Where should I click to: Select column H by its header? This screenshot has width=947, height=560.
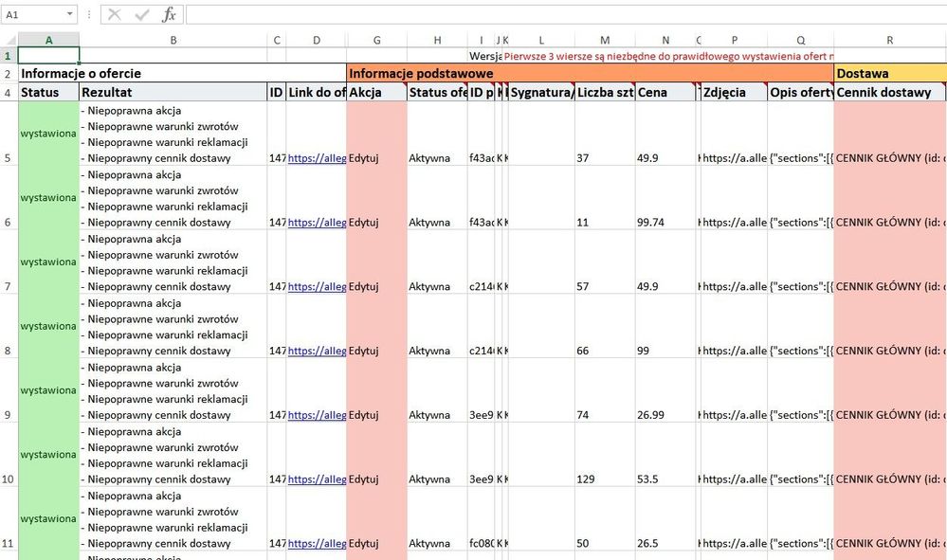pos(437,41)
